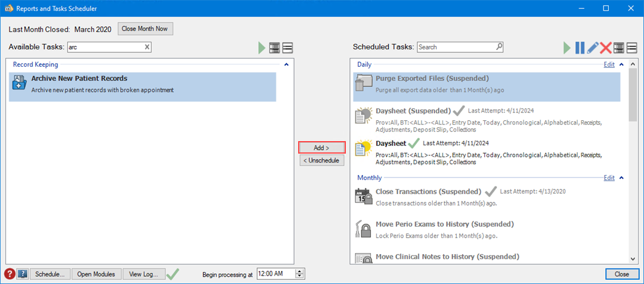Run the selected scheduled task with green arrow
Image resolution: width=644 pixels, height=284 pixels.
568,48
